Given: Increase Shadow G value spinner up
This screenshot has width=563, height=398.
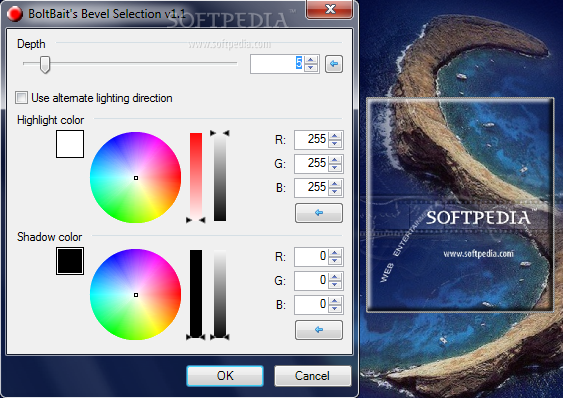Looking at the screenshot, I should 335,277.
